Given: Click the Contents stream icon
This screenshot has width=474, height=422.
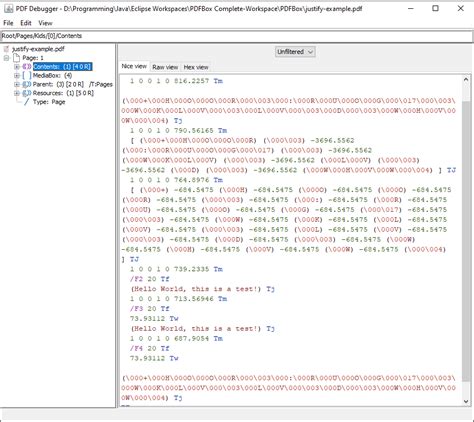Looking at the screenshot, I should point(27,67).
